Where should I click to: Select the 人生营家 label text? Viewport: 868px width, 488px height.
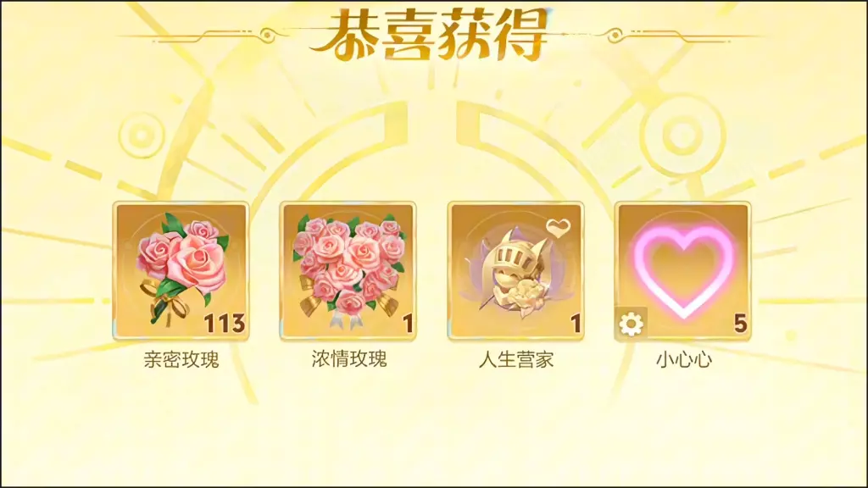(x=516, y=359)
